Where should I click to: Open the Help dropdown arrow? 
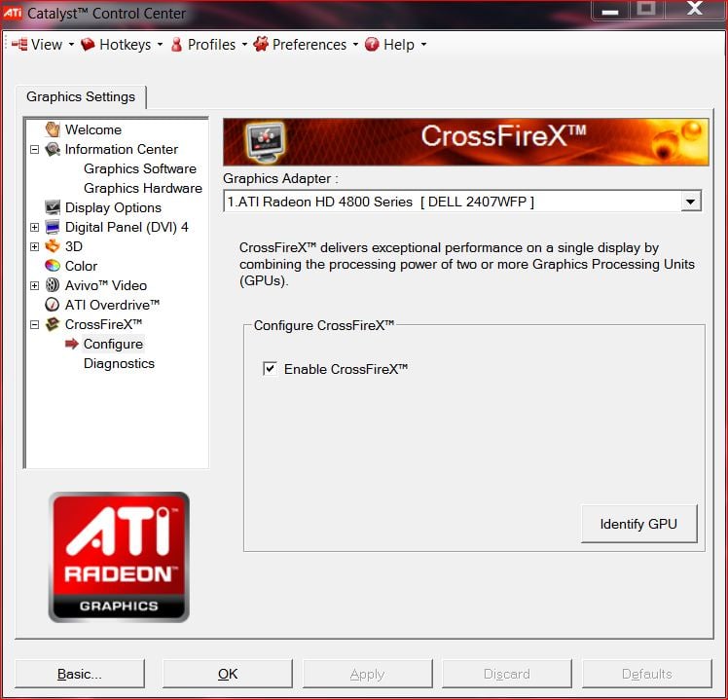423,45
